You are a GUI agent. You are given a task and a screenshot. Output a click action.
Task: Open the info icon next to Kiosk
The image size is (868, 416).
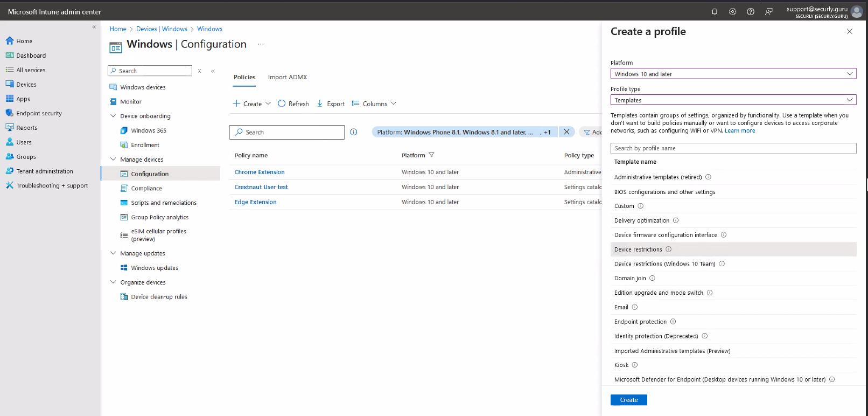pos(635,365)
